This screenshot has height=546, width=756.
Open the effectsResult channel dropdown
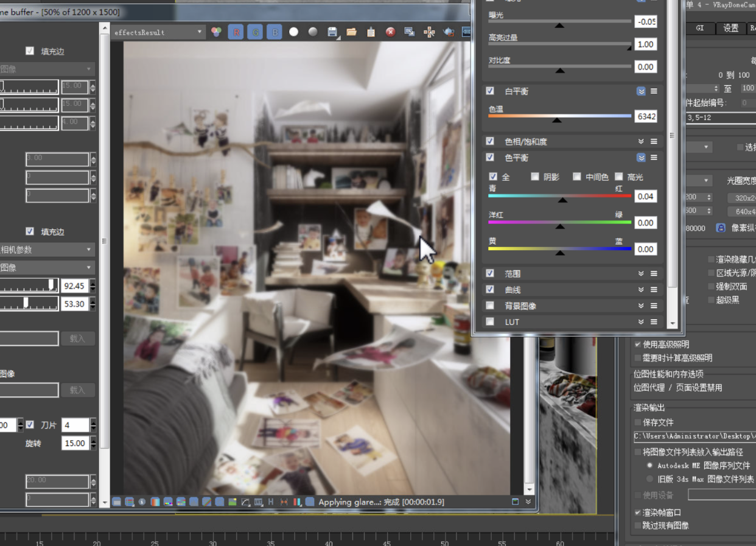[x=158, y=32]
